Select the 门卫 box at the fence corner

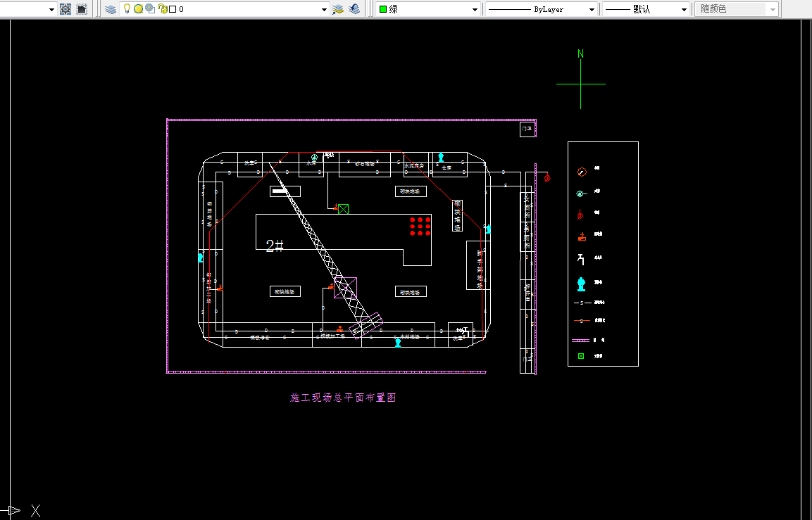click(x=527, y=129)
